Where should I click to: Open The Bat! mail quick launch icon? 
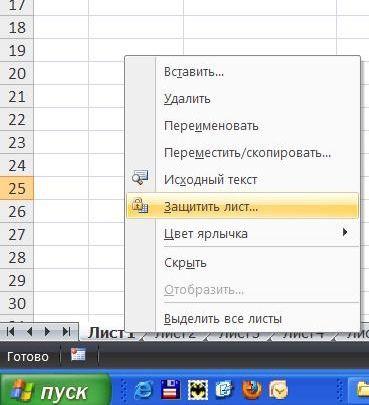pyautogui.click(x=198, y=390)
